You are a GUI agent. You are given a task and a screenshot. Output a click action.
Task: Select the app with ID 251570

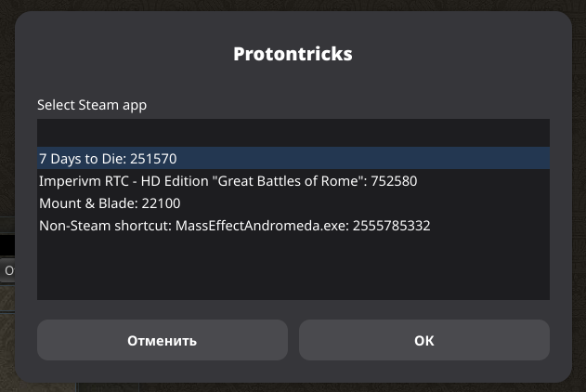coord(108,158)
